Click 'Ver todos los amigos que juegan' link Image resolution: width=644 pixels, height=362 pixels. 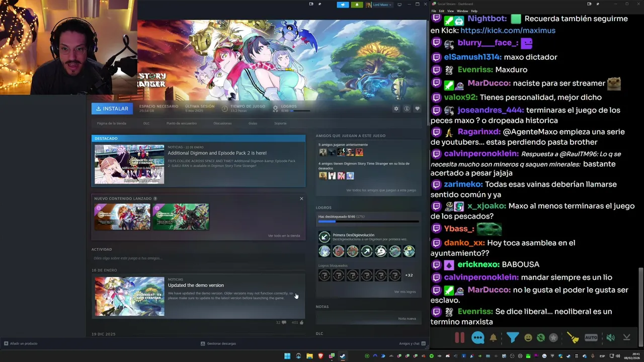click(x=381, y=191)
